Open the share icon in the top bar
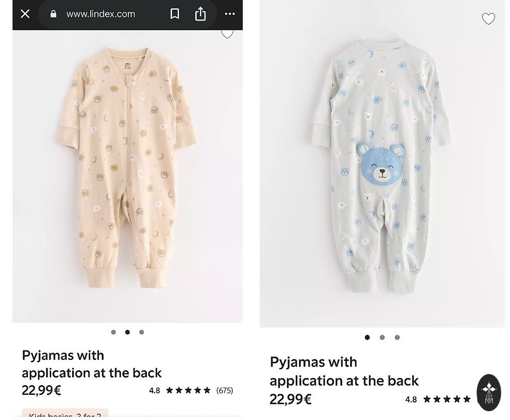This screenshot has width=510, height=420. coord(201,14)
